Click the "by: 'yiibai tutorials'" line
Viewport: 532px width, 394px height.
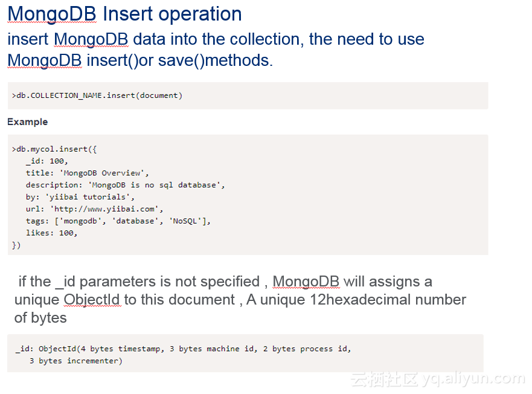coord(80,197)
